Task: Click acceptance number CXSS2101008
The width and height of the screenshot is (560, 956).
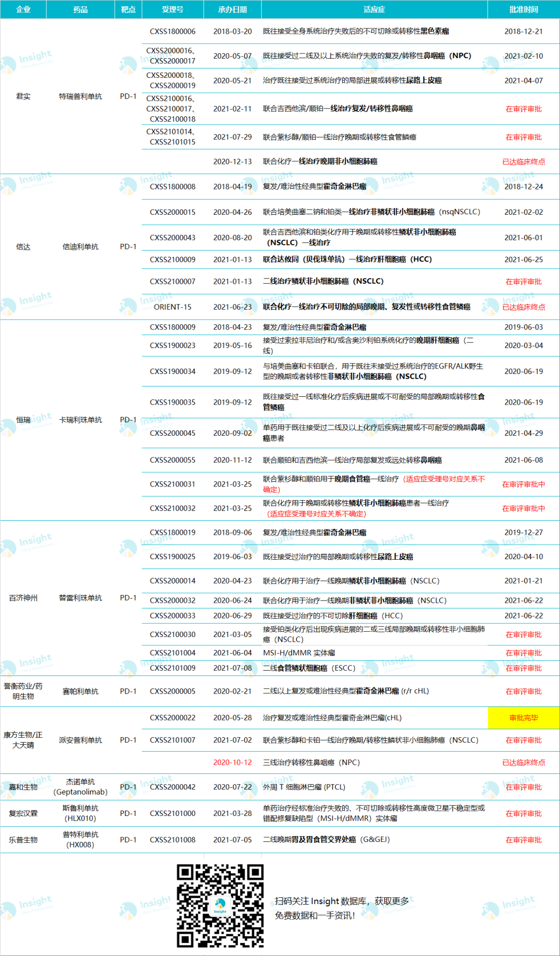Action: click(173, 840)
